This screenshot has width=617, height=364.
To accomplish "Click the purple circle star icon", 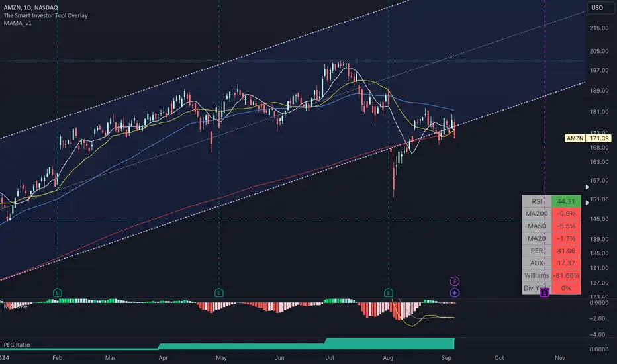I will tap(455, 293).
